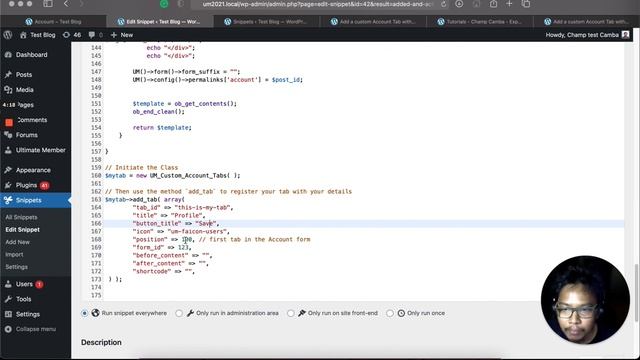Click the Ultimate Member person icon
Image resolution: width=640 pixels, height=360 pixels.
coord(8,150)
